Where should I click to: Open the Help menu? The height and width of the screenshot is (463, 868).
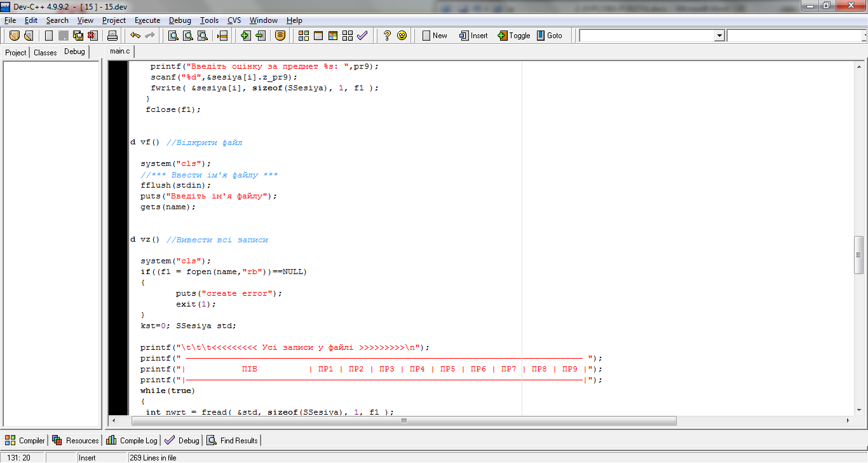pyautogui.click(x=294, y=20)
